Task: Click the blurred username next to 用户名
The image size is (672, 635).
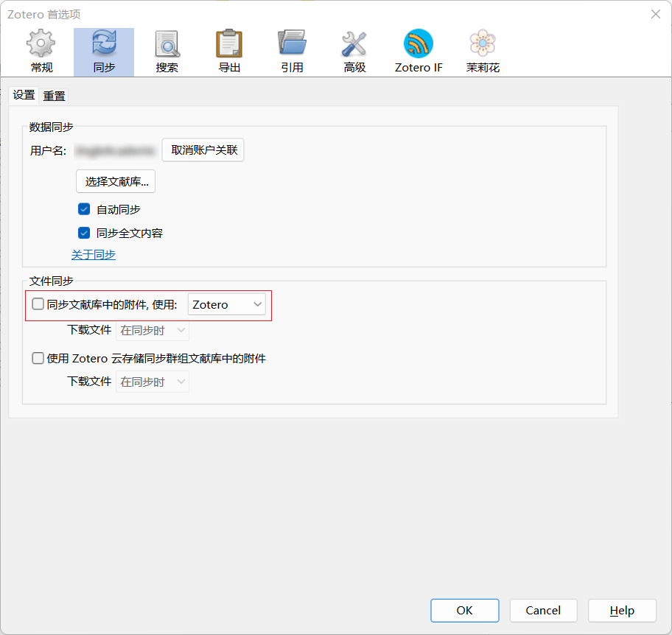Action: (114, 151)
